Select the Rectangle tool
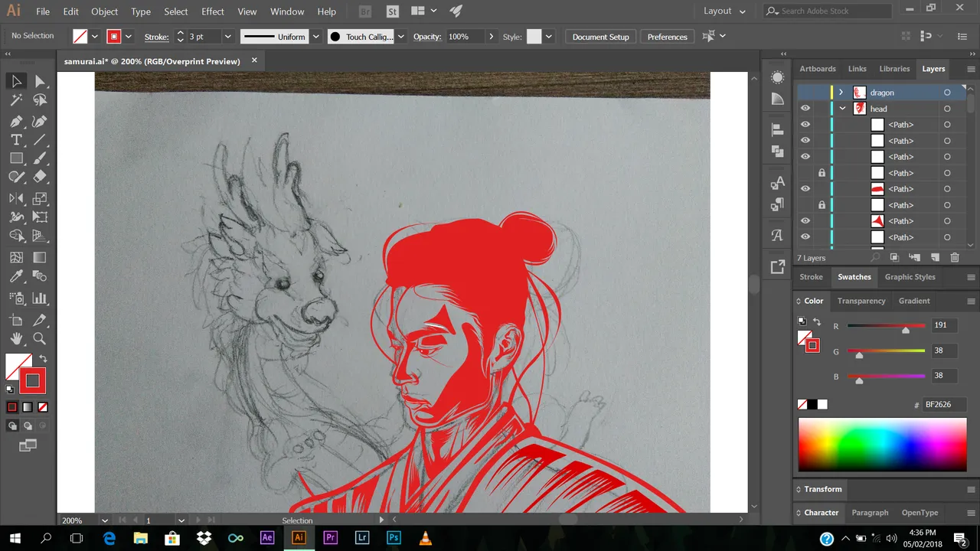 tap(16, 158)
